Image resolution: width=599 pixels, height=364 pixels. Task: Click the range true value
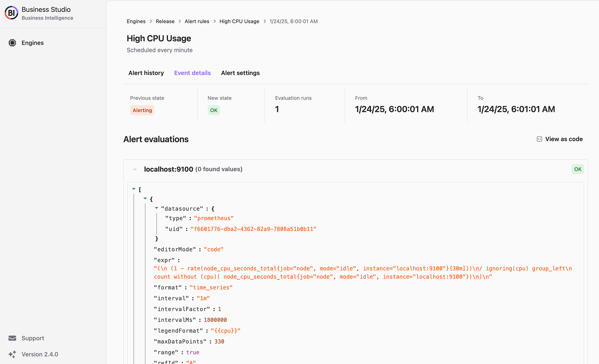pos(193,352)
